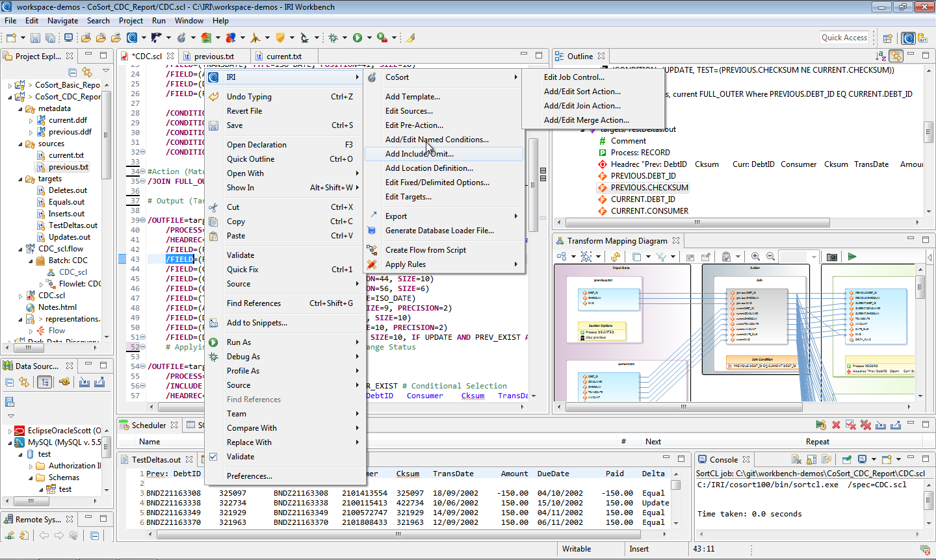Click the Save icon in main toolbar
Viewport: 936px width, 560px height.
[x=35, y=38]
